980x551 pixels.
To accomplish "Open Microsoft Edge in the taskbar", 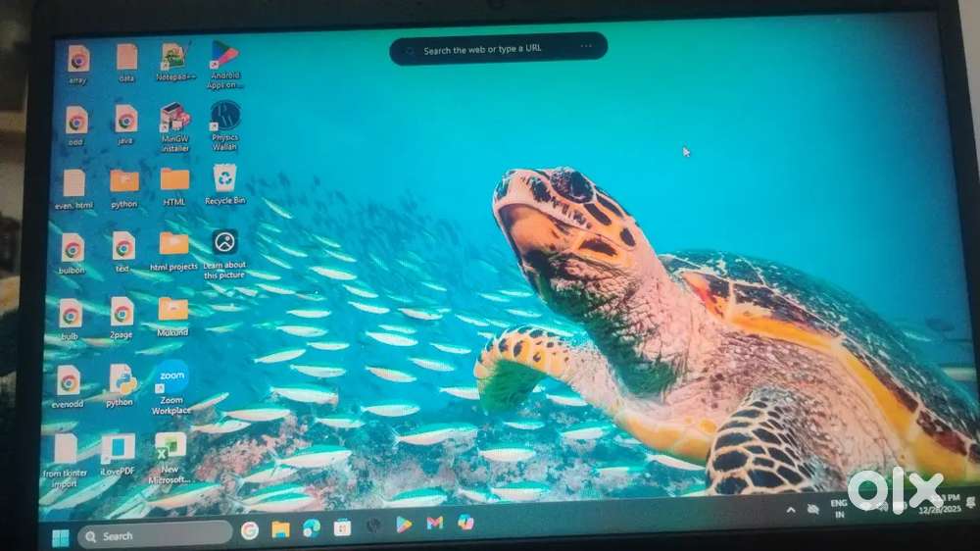I will point(312,528).
